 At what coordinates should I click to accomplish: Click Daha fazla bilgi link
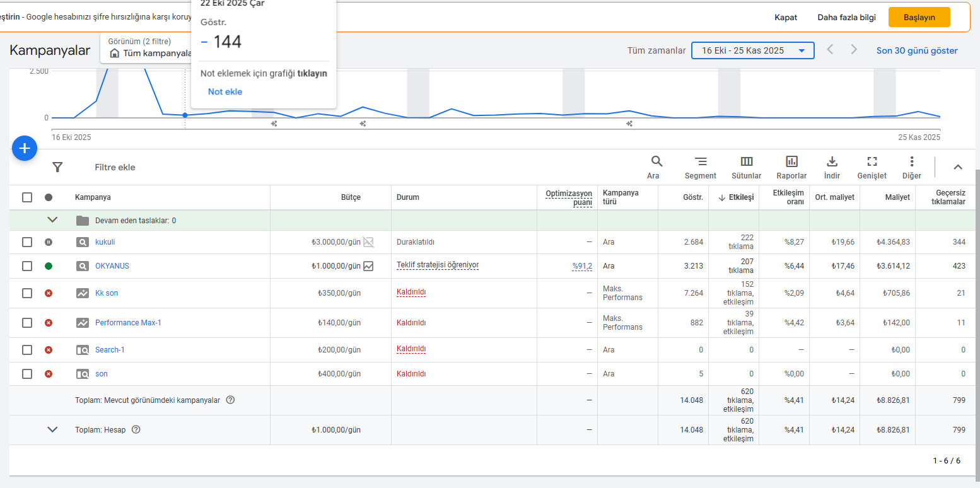[x=846, y=18]
